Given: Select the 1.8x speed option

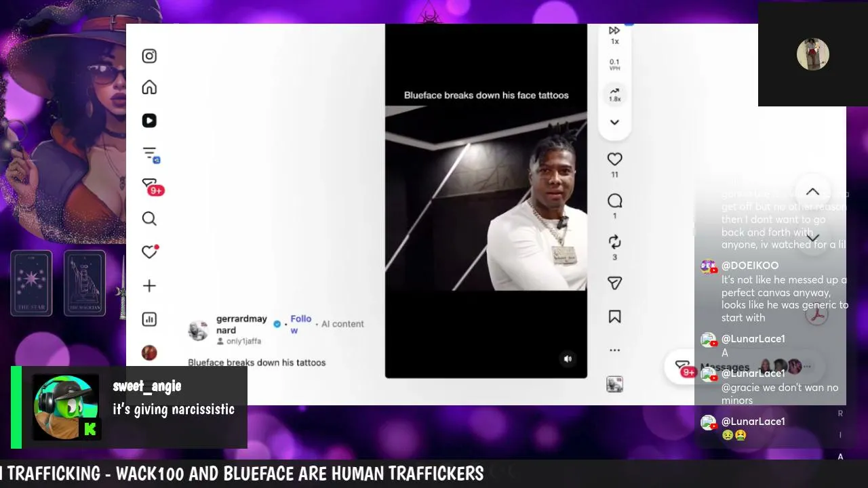Looking at the screenshot, I should [614, 95].
